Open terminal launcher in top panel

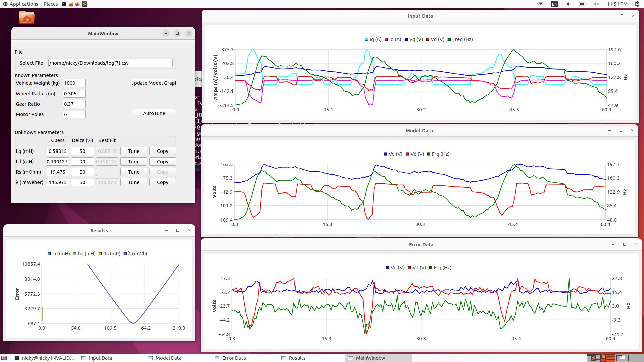[64, 4]
